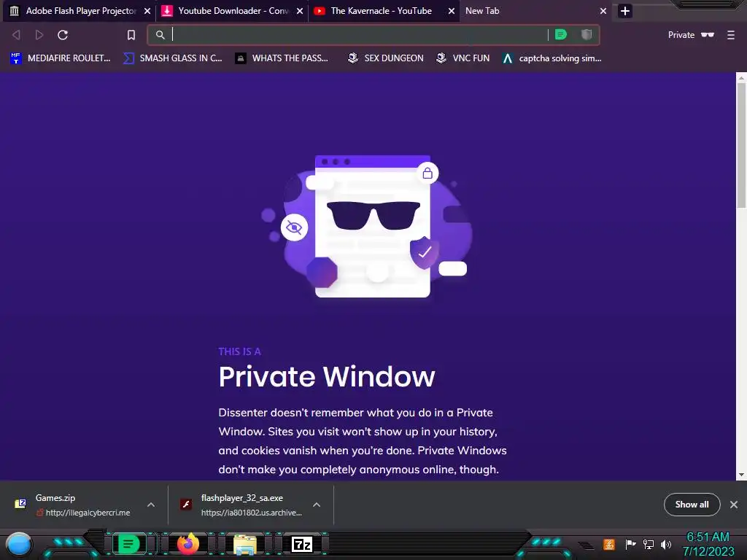Image resolution: width=747 pixels, height=560 pixels.
Task: Click scrollbar down arrow
Action: click(741, 475)
